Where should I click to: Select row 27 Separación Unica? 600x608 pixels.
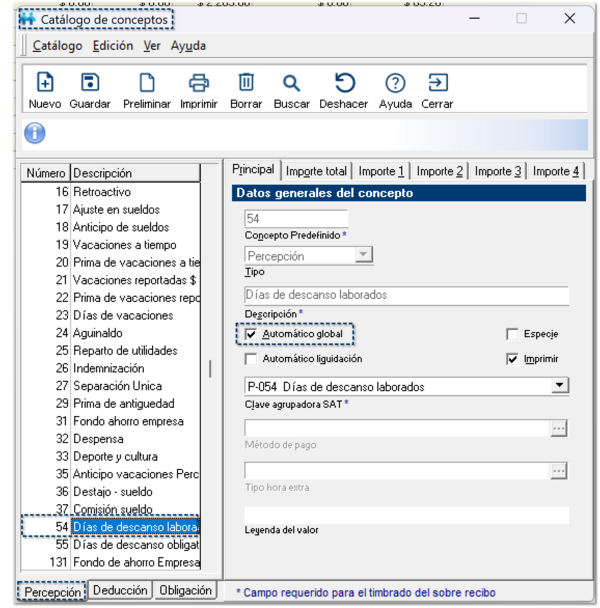(111, 386)
